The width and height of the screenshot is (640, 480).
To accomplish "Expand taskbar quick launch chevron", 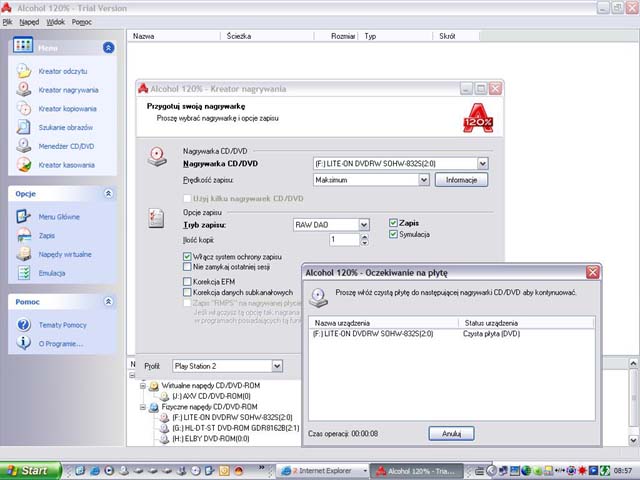I will click(x=262, y=467).
